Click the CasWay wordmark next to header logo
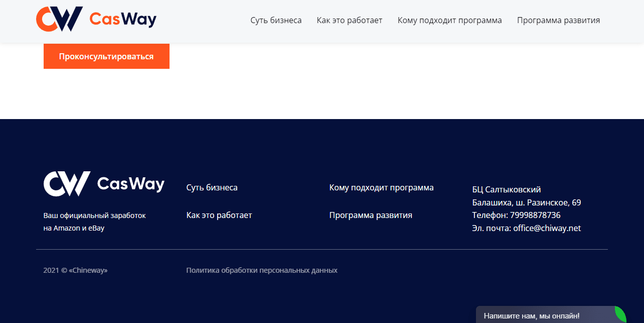 click(122, 19)
